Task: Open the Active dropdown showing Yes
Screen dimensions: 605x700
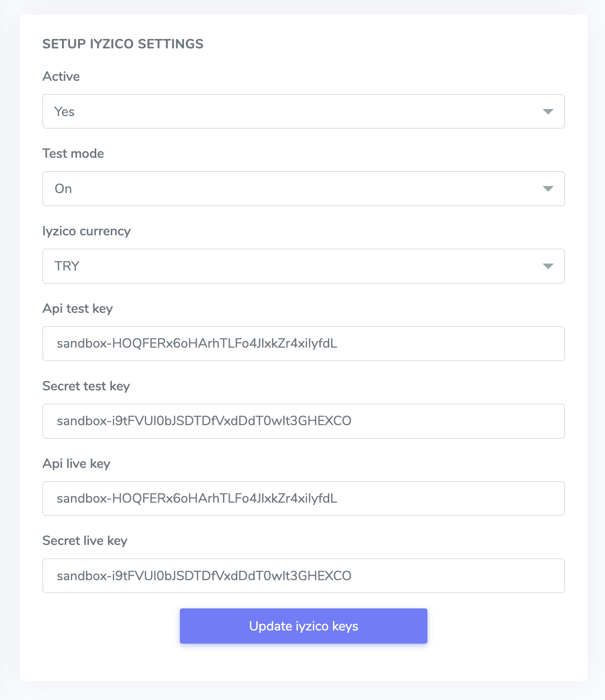Action: point(291,112)
